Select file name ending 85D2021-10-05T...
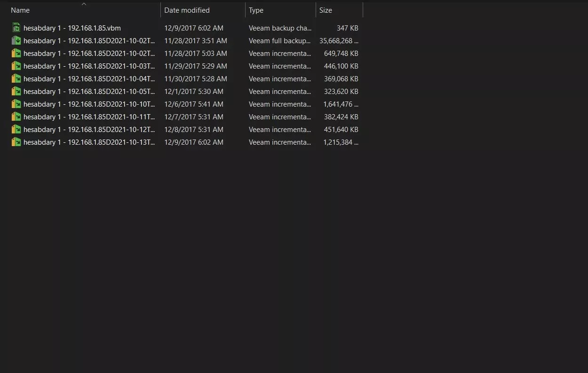 coord(89,92)
